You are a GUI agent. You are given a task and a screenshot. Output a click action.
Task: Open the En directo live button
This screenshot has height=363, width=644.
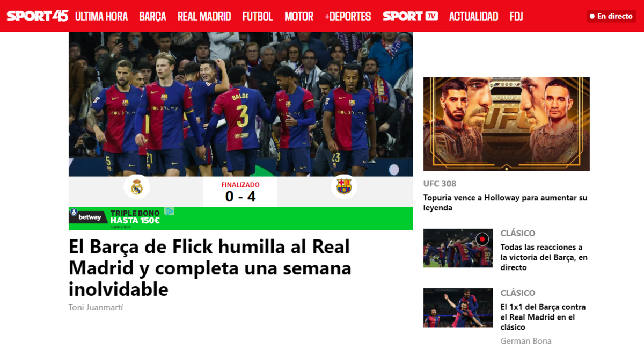611,16
